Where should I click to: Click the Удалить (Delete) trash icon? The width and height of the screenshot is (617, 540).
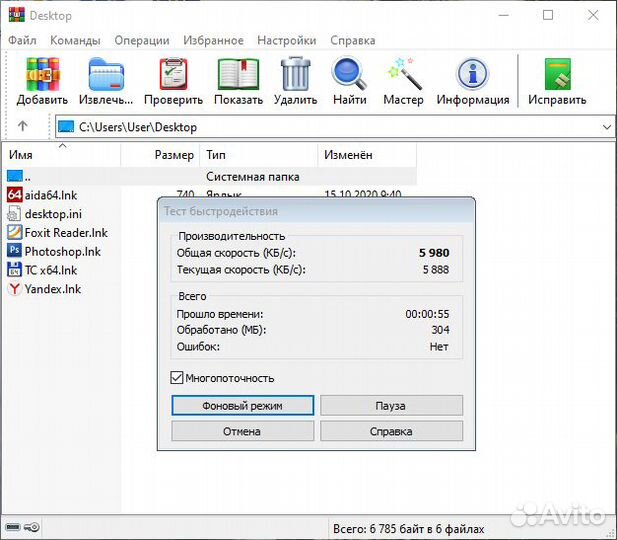tap(295, 76)
